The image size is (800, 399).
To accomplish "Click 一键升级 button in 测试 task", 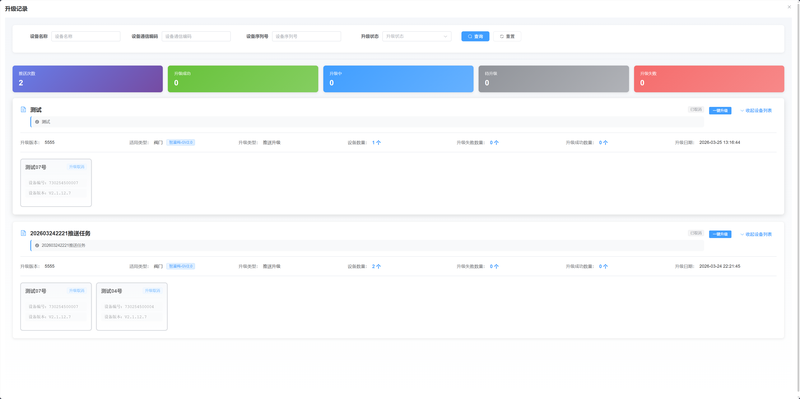I will tap(720, 110).
